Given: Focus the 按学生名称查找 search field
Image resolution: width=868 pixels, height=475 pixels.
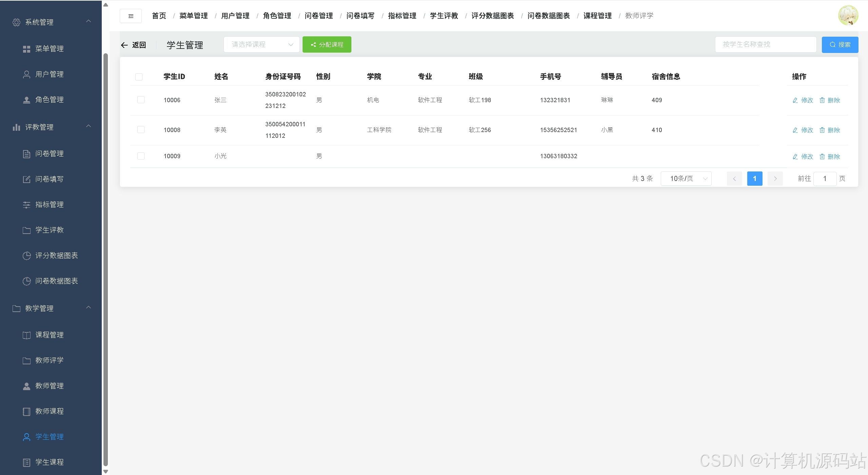Looking at the screenshot, I should point(766,44).
